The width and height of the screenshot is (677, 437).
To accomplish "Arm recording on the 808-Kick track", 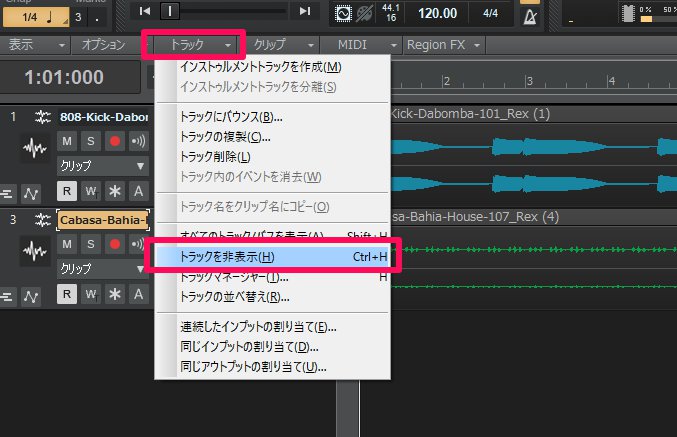I will pyautogui.click(x=114, y=141).
